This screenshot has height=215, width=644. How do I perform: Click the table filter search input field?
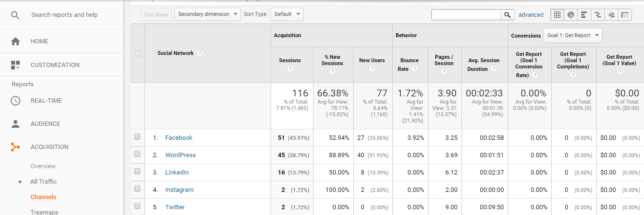(x=466, y=15)
